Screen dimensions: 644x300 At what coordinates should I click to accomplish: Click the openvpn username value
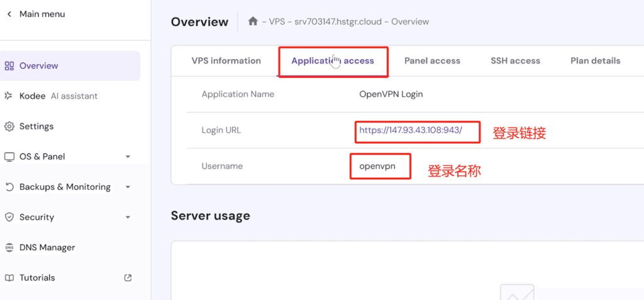click(377, 166)
